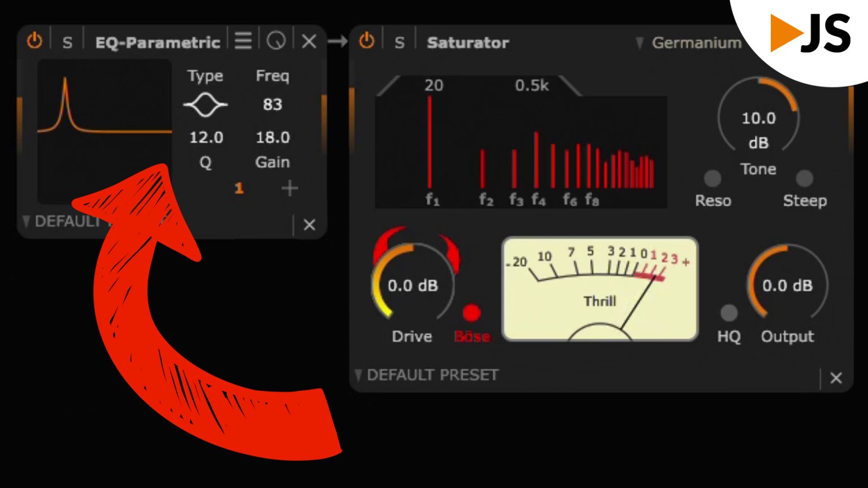868x488 pixels.
Task: Open the EQ-Parametric hamburger menu
Action: [x=243, y=41]
